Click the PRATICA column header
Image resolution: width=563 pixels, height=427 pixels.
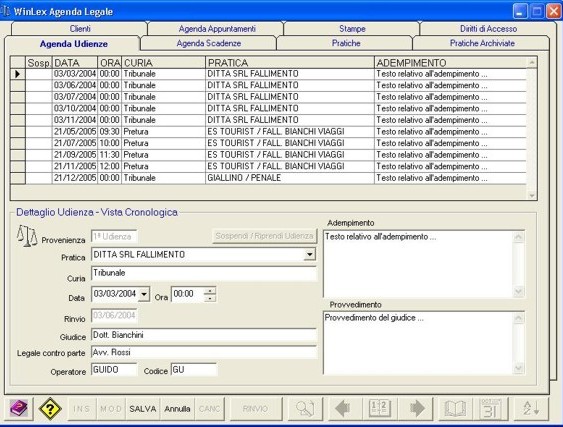click(x=290, y=63)
